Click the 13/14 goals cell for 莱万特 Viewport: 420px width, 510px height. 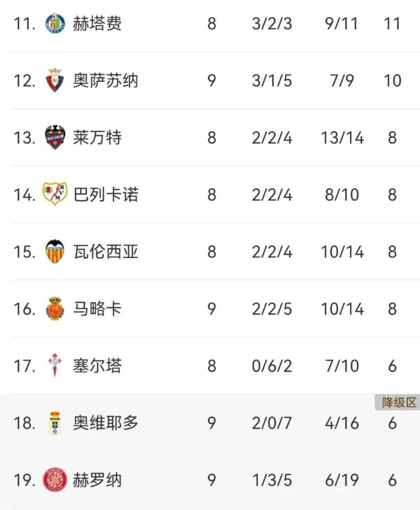pos(342,138)
